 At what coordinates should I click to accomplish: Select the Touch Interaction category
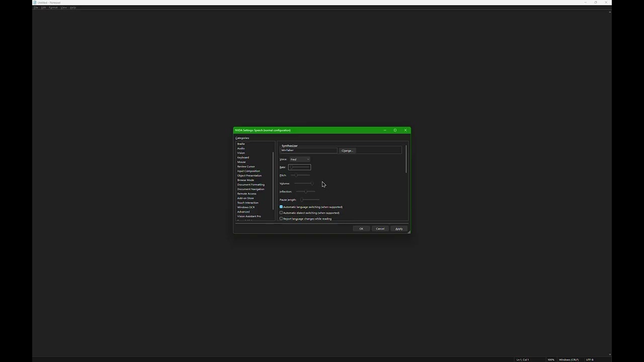(x=248, y=203)
